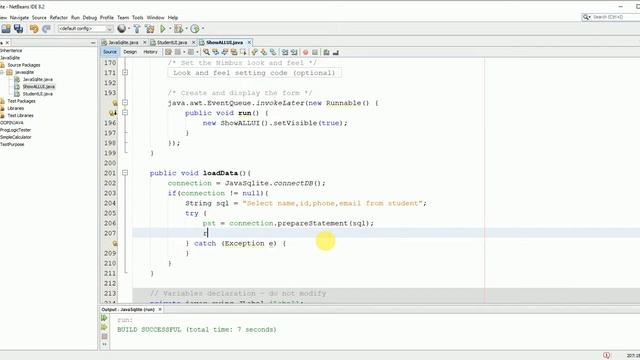
Task: Switch to the History view button
Action: tap(150, 52)
